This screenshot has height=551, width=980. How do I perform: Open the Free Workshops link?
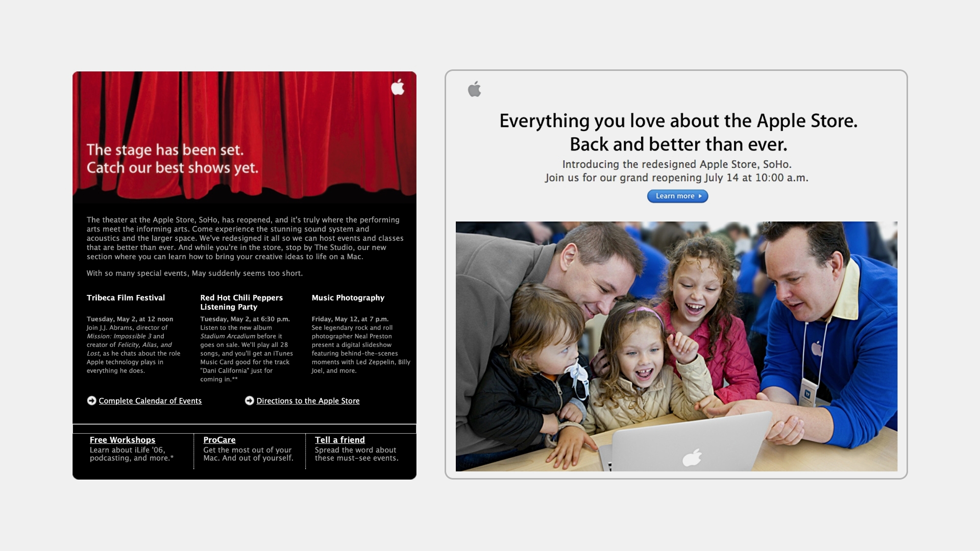point(122,440)
